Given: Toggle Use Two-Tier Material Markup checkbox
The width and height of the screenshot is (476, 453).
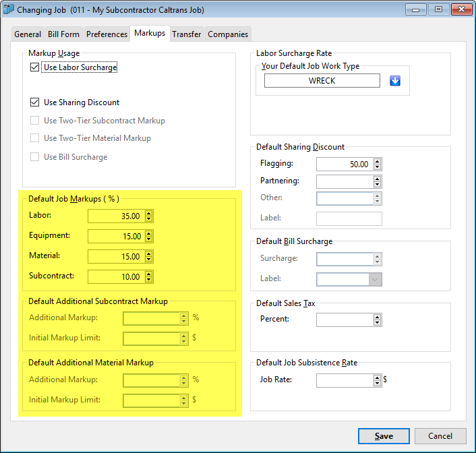Looking at the screenshot, I should (34, 138).
